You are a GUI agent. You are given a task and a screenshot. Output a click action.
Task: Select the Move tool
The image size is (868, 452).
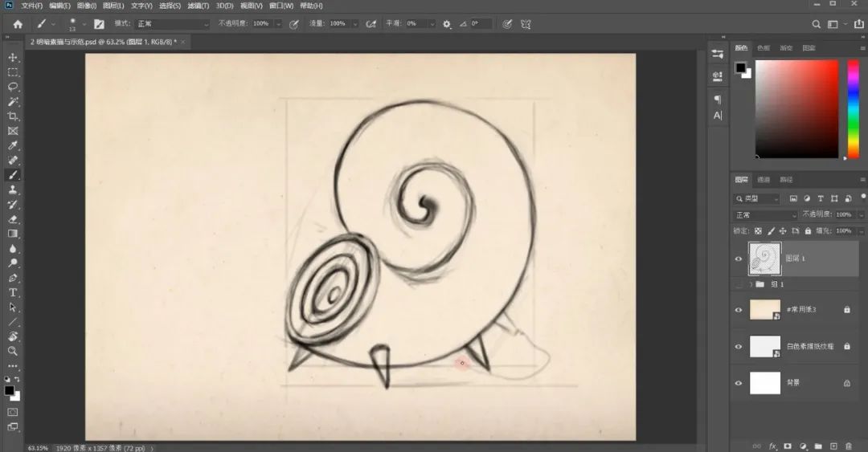point(13,58)
